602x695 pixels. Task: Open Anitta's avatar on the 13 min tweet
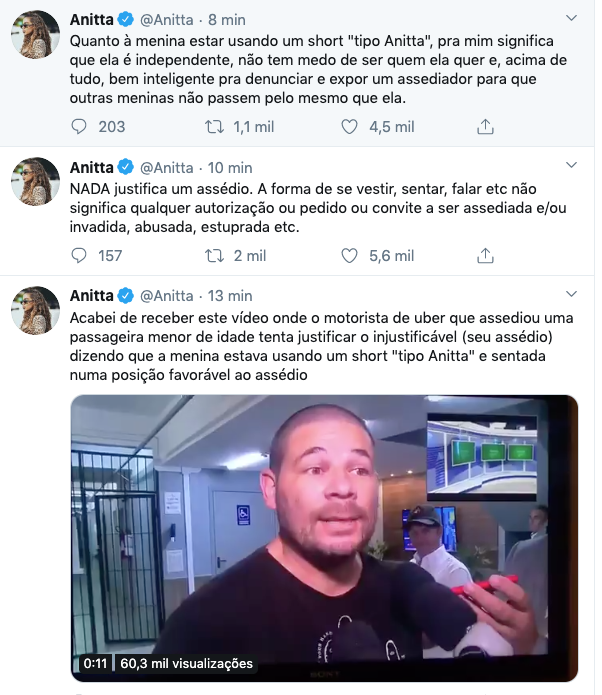(x=35, y=310)
